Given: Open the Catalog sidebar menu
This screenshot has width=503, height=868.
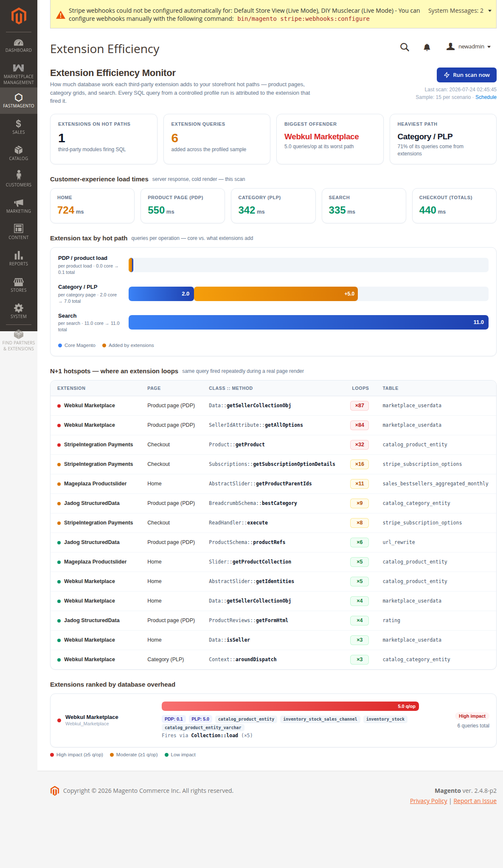Looking at the screenshot, I should click(19, 153).
